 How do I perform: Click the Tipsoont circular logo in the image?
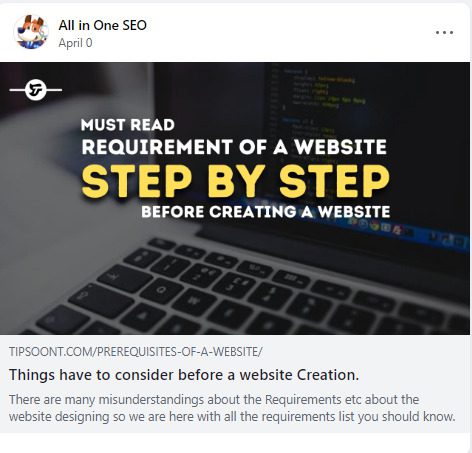point(35,90)
